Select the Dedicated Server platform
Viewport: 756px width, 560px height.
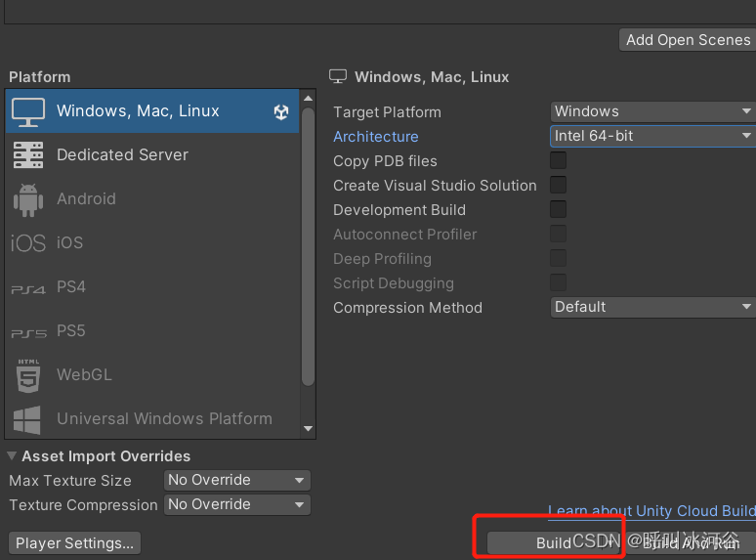(152, 154)
